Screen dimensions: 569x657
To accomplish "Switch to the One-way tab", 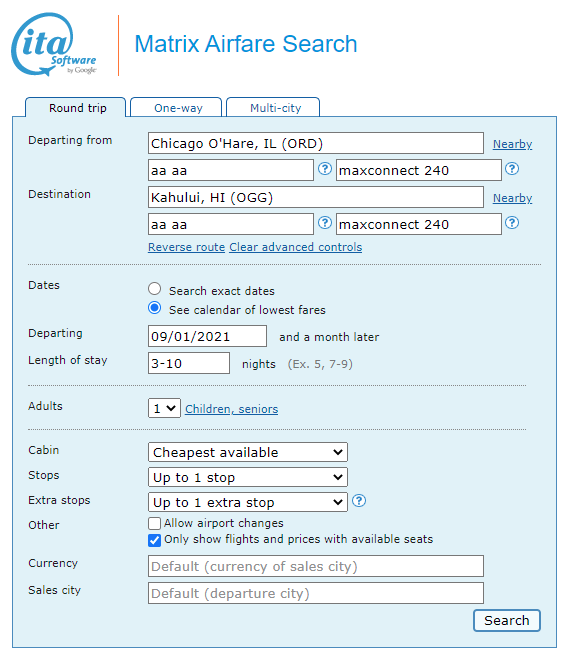I will pos(176,108).
